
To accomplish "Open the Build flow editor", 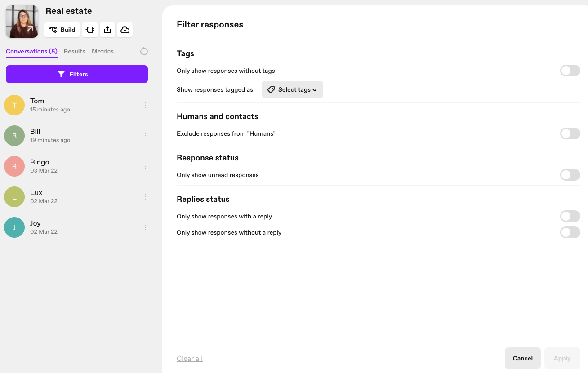I will tap(62, 30).
